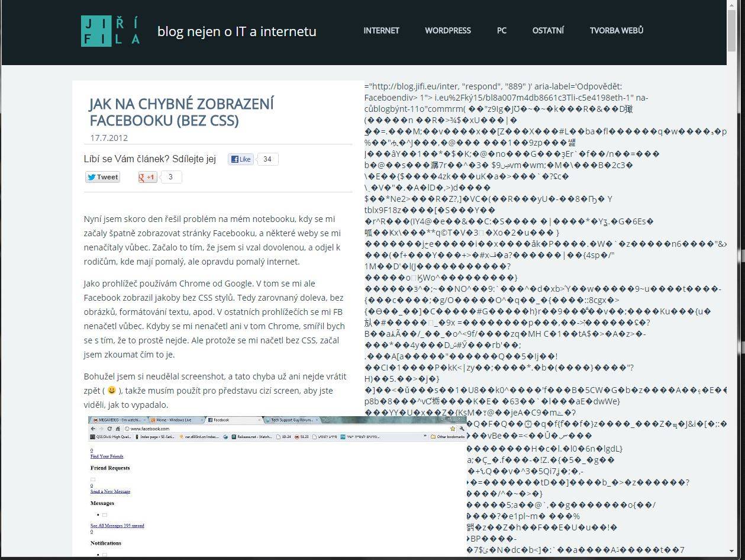Open the OSTATNÍ category
This screenshot has height=560, width=745.
point(548,30)
